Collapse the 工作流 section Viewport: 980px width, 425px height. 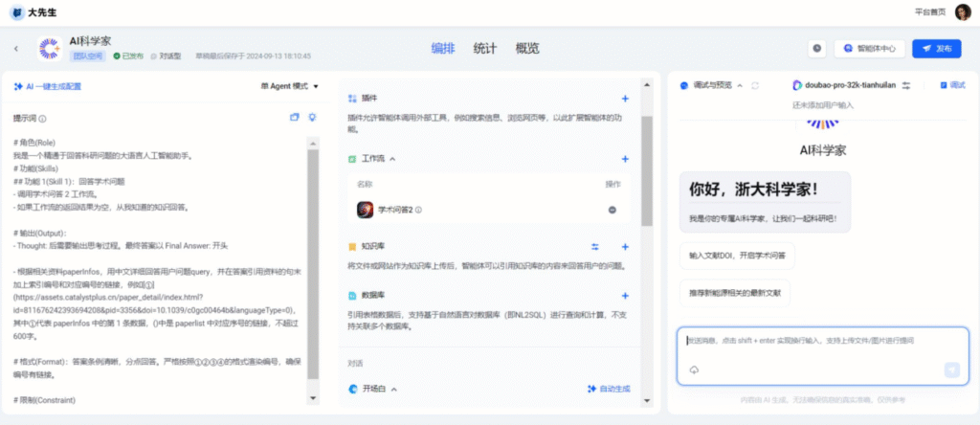click(392, 159)
